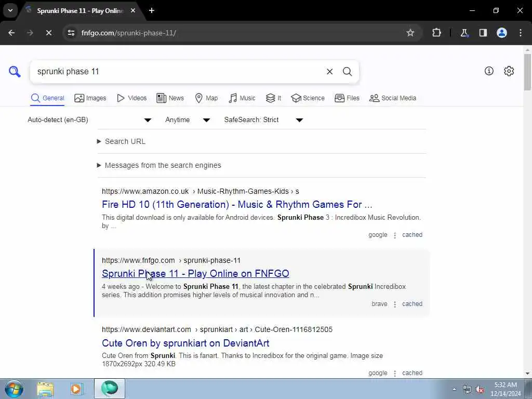Open Fire HD 10 (11th Generation) result
Screen dimensions: 532x399
(237, 205)
